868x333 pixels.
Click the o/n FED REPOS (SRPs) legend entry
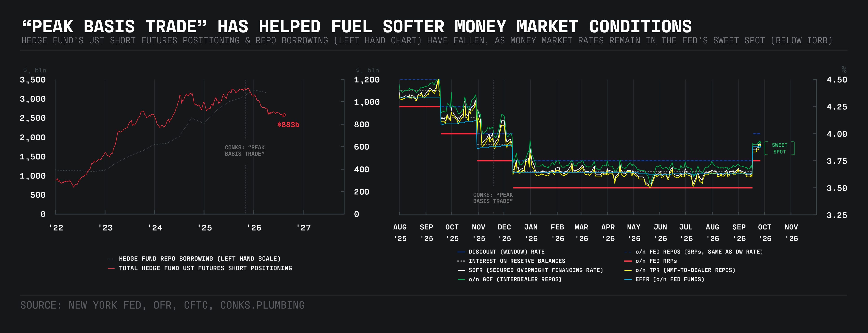(x=694, y=252)
